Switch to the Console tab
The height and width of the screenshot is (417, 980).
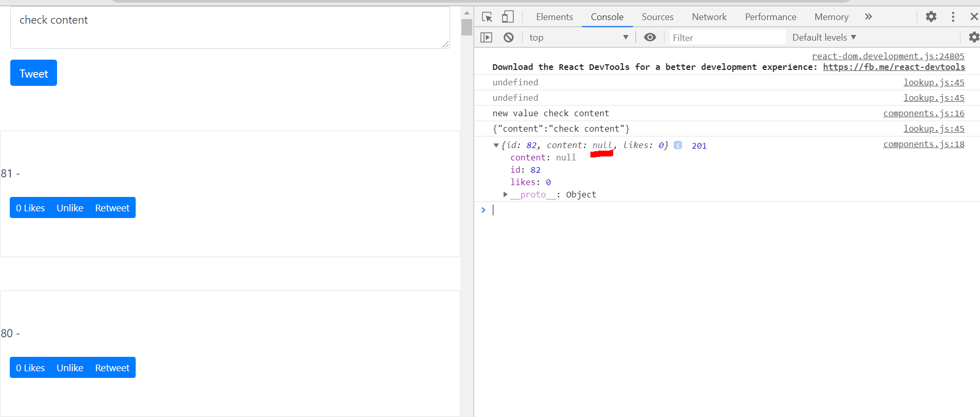tap(607, 17)
